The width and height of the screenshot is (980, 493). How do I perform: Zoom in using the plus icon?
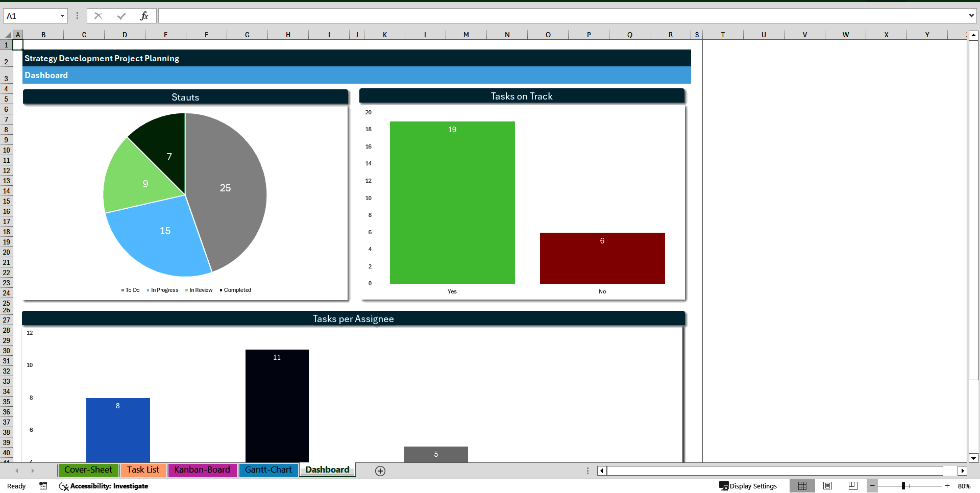(947, 486)
